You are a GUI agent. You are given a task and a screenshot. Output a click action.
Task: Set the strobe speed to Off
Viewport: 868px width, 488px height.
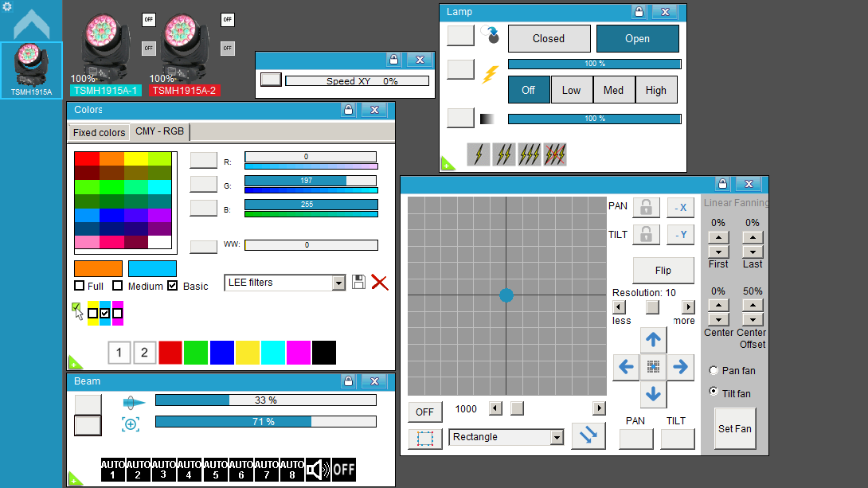pos(529,90)
